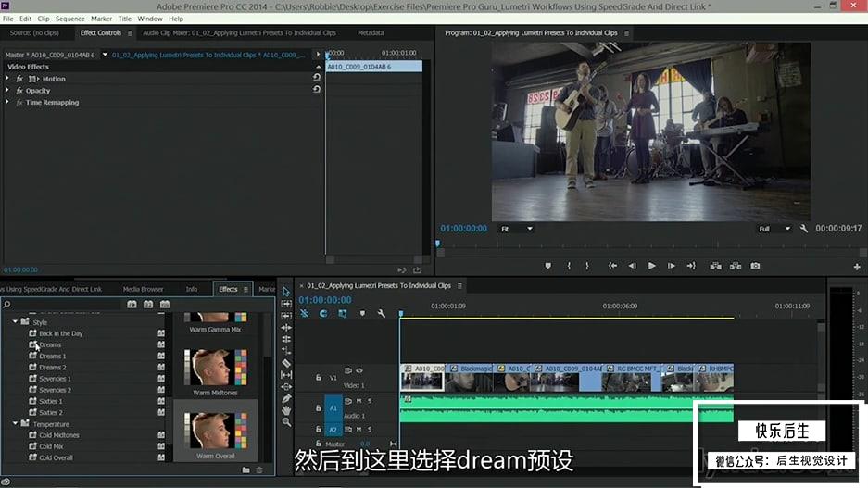Click Mark In button in Program monitor
The height and width of the screenshot is (488, 868).
[x=569, y=266]
